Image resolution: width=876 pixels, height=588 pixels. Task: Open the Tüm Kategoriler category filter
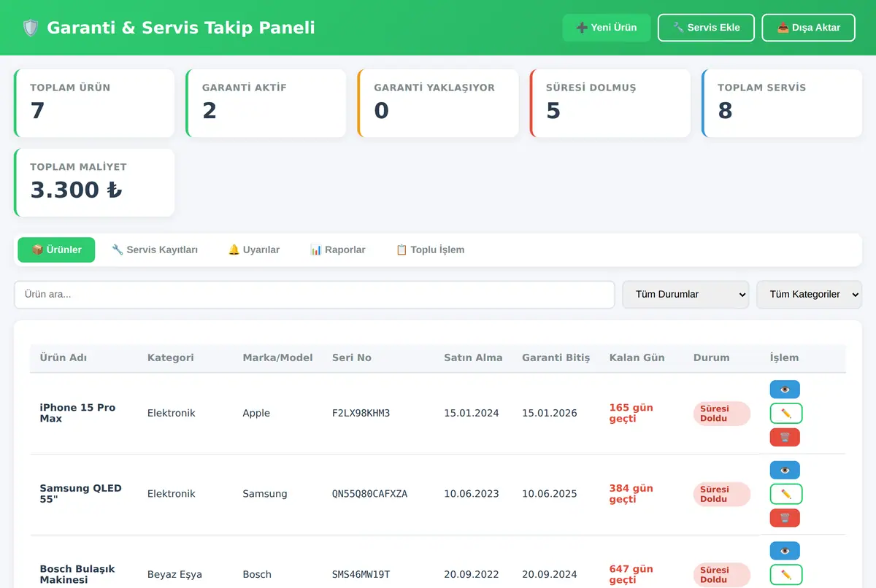[809, 295]
